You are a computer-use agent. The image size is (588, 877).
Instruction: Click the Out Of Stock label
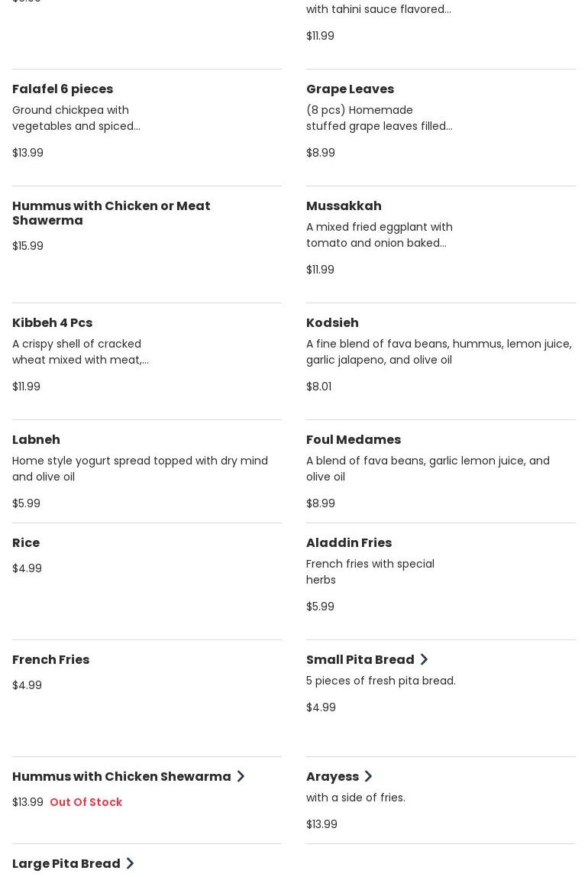pyautogui.click(x=86, y=802)
